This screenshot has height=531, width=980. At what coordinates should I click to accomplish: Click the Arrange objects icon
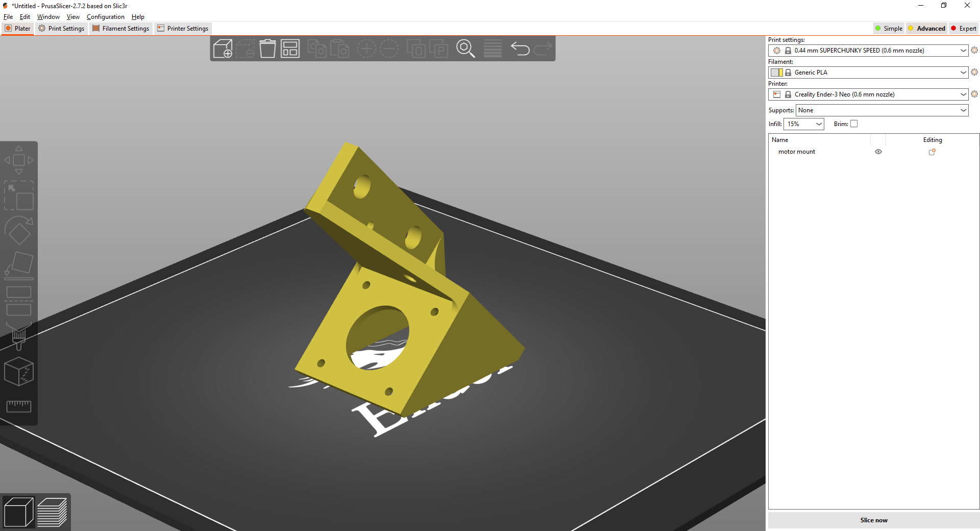(x=290, y=49)
